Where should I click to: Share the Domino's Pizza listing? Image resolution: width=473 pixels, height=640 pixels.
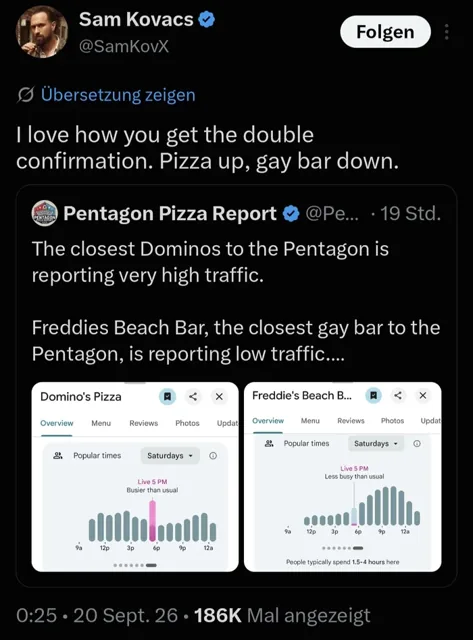click(x=193, y=396)
